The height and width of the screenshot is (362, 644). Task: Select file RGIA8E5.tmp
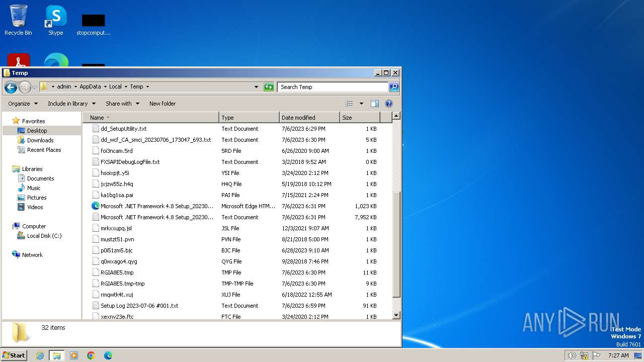pyautogui.click(x=117, y=273)
